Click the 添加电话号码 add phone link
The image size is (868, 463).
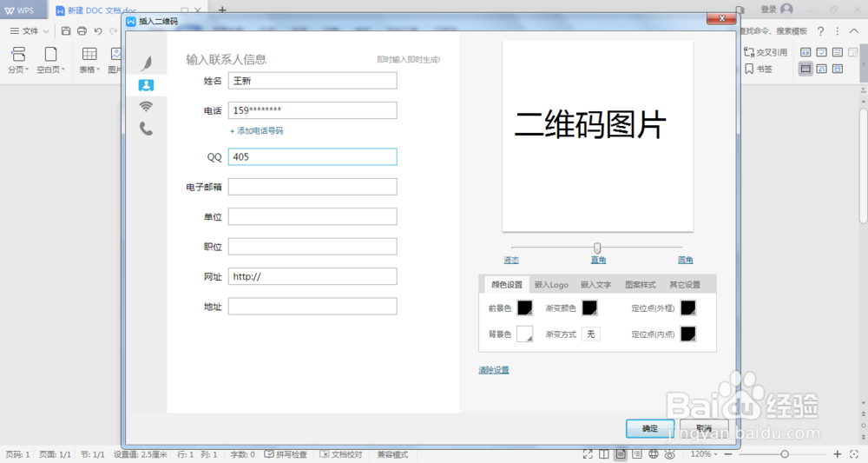click(256, 130)
